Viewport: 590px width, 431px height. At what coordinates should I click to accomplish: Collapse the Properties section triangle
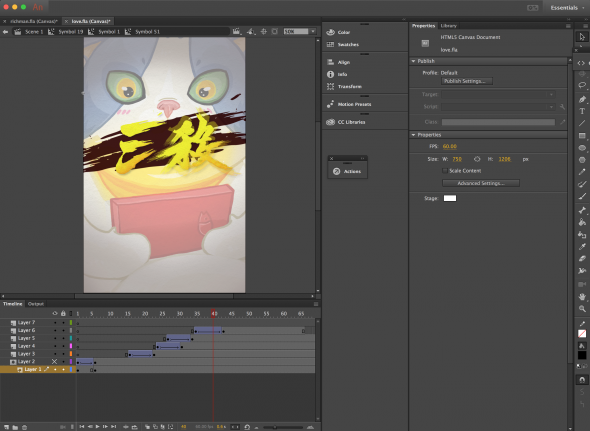(x=414, y=135)
